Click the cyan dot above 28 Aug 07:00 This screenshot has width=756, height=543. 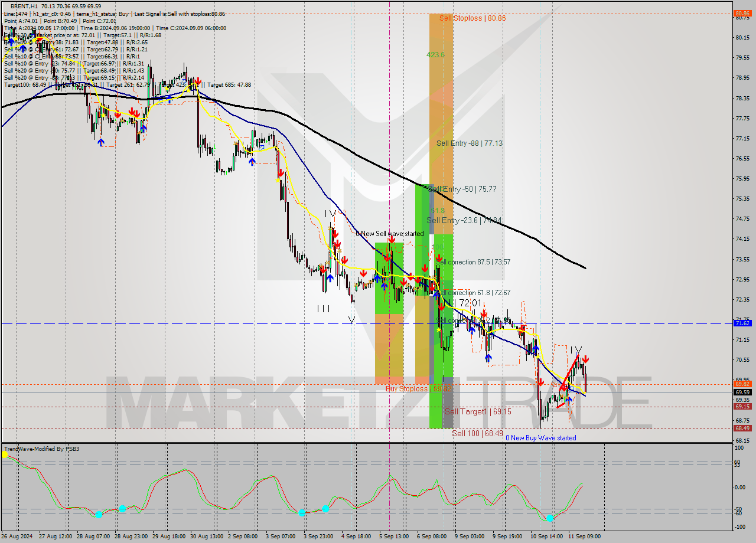(x=99, y=515)
